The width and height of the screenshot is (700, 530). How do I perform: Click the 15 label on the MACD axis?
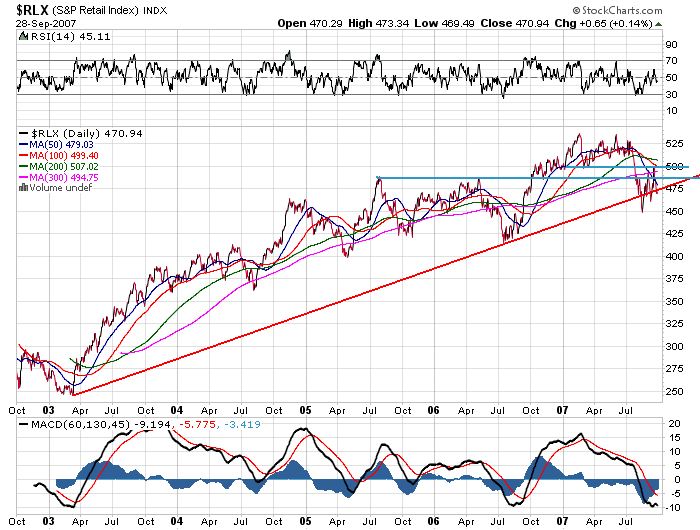point(675,438)
